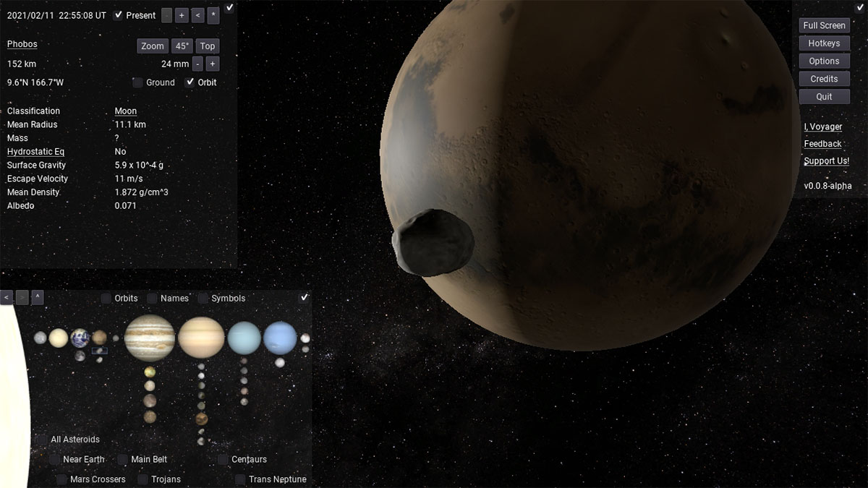Select Uranus in the planet selection panel
The width and height of the screenshot is (868, 488).
pyautogui.click(x=244, y=338)
